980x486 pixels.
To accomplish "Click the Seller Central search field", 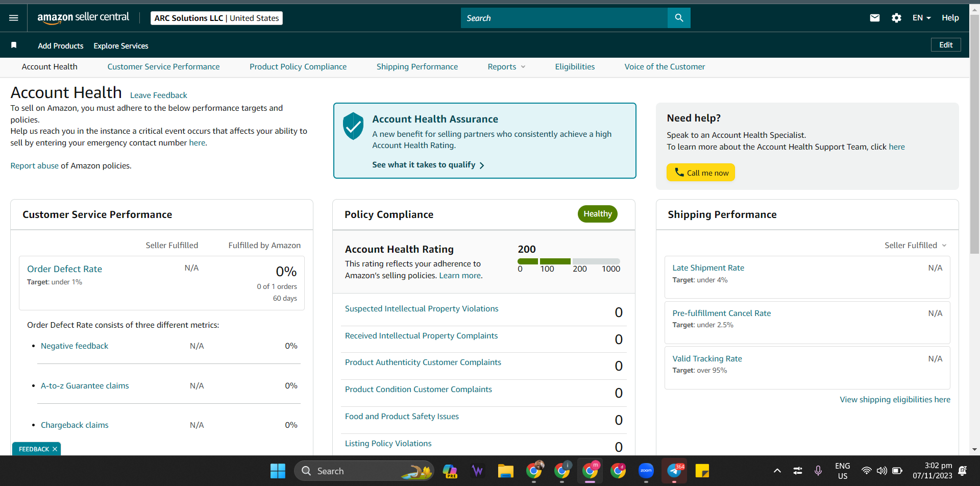I will pos(564,18).
